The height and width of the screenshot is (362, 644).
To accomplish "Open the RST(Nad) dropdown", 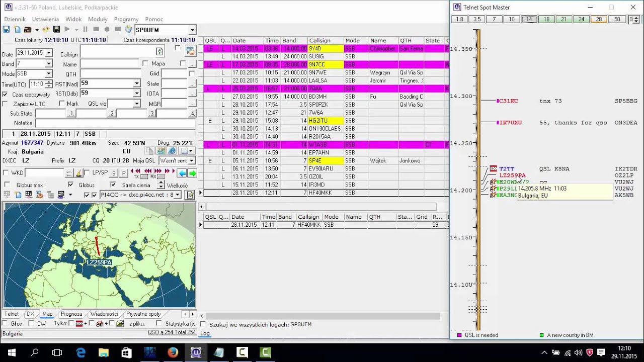I will click(136, 83).
